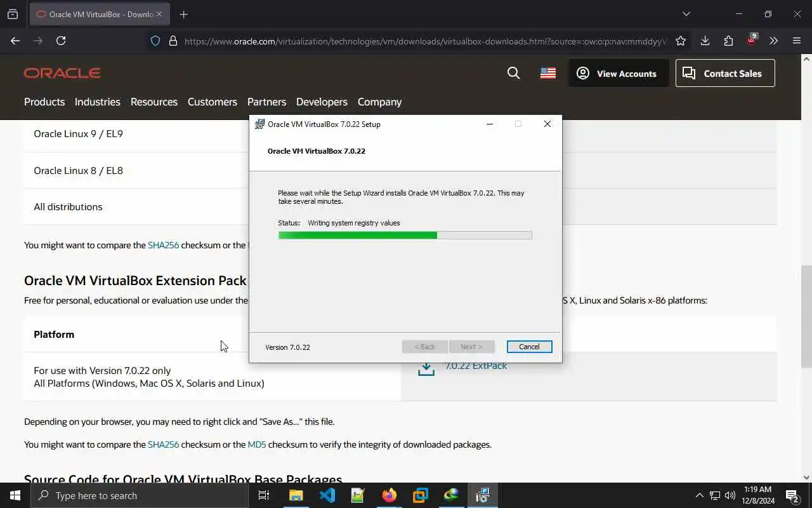Open File Explorer from the taskbar

click(x=296, y=495)
